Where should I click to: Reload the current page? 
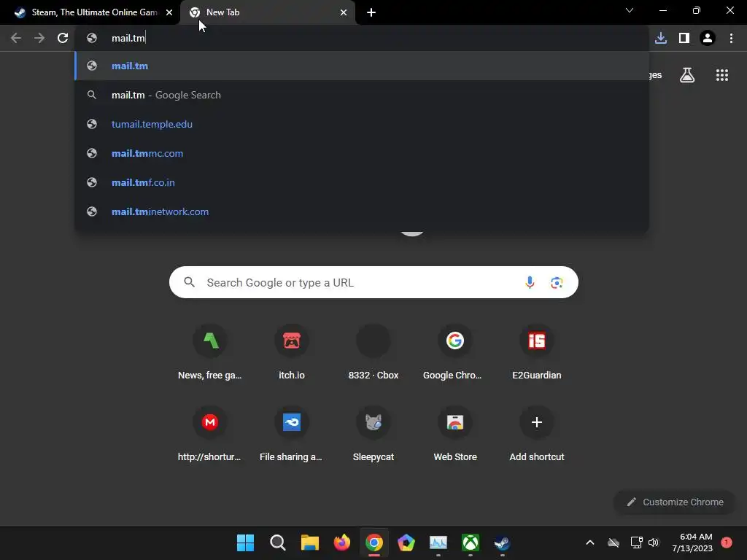(x=63, y=38)
